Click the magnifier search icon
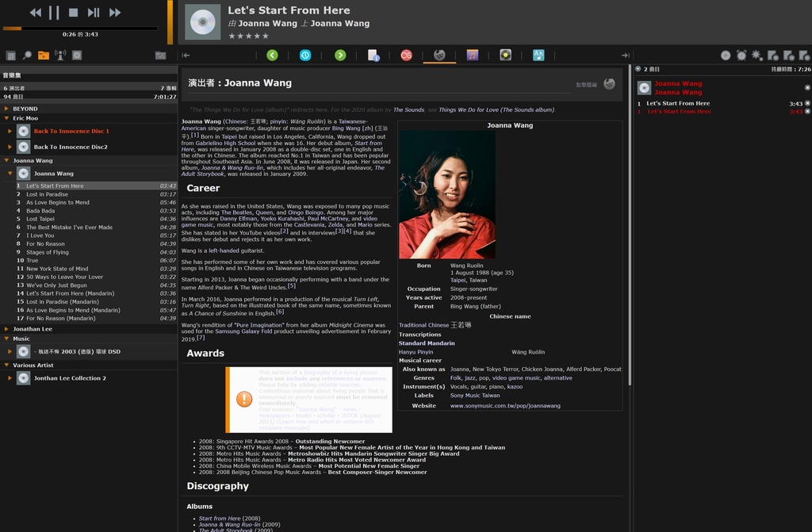 (x=27, y=55)
